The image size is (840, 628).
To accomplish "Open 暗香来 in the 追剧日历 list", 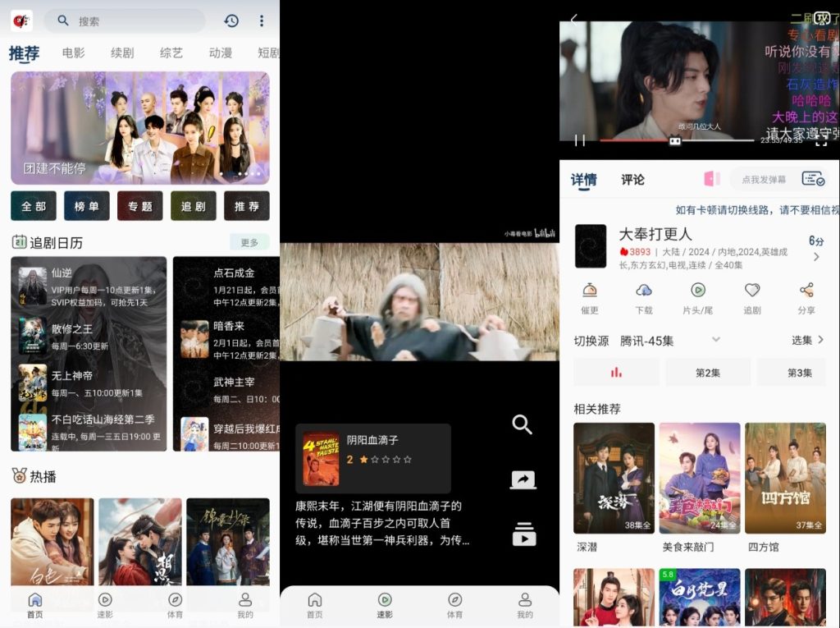I will click(x=231, y=339).
